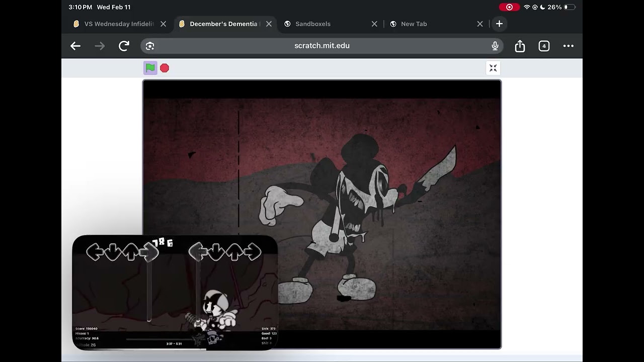Stop the project with the red stop sign
Viewport: 644px width, 362px height.
(x=165, y=68)
